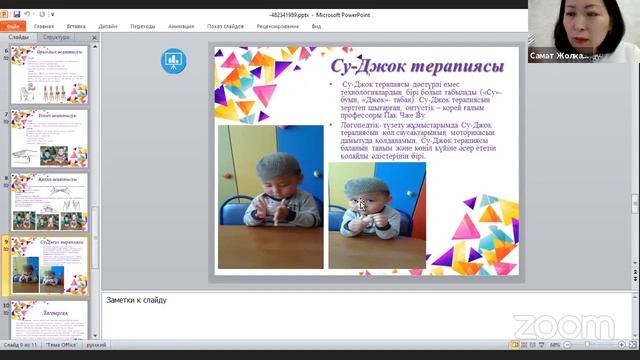
Task: Click next slide double-arrow button at right scrollbar
Action: tap(635, 279)
